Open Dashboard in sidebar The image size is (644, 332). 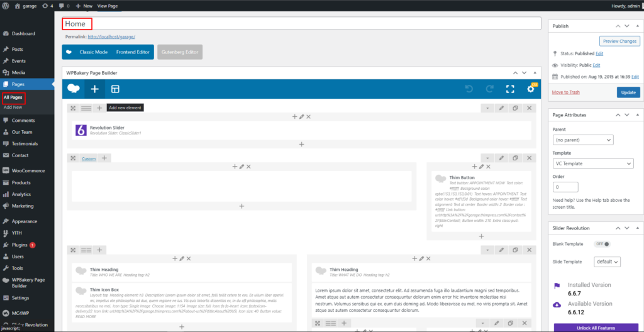click(x=23, y=34)
